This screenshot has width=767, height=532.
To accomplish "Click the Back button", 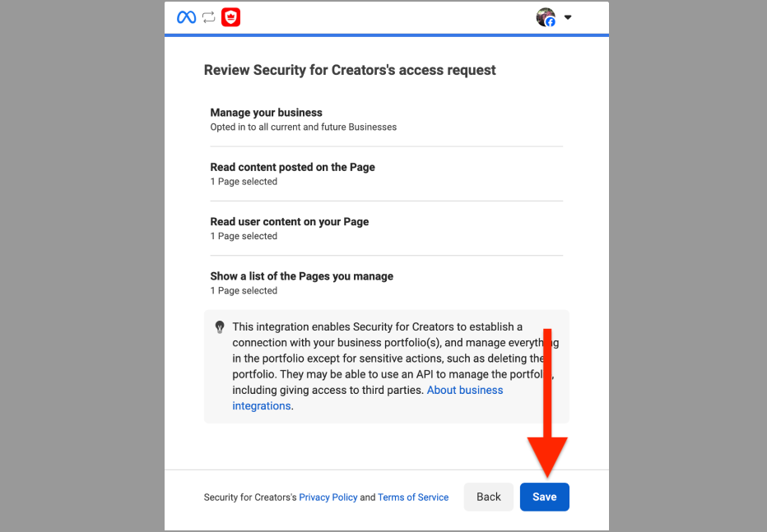I will 489,497.
